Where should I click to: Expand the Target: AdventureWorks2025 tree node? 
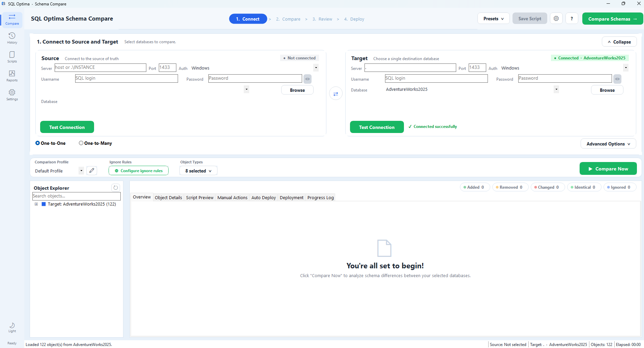[36, 204]
